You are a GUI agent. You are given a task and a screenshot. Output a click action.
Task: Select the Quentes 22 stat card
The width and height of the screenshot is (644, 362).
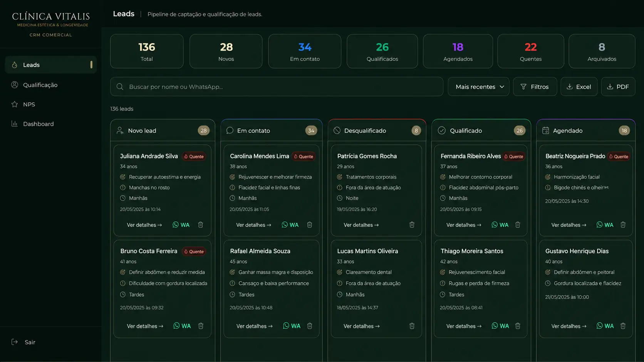[x=531, y=51]
